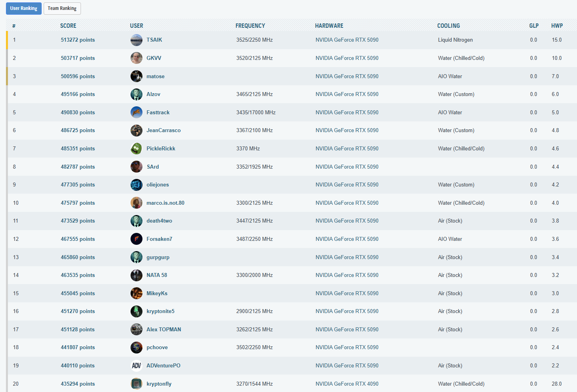Open the 513272 points score link
This screenshot has width=577, height=392.
pyautogui.click(x=78, y=40)
